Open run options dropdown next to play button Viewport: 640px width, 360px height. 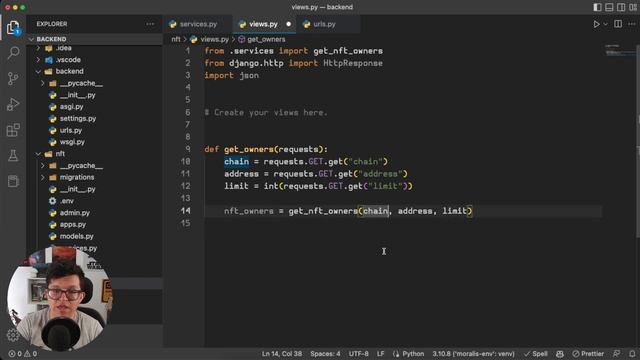(x=606, y=24)
